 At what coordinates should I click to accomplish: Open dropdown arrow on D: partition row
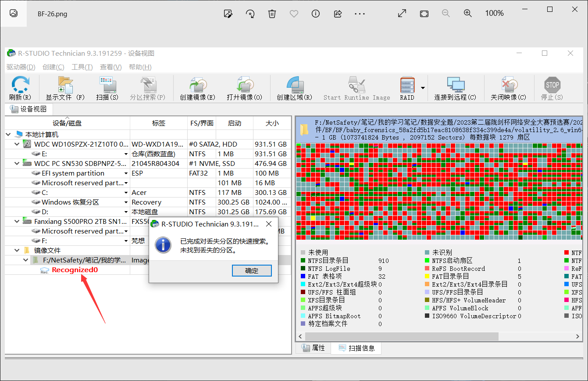[126, 212]
